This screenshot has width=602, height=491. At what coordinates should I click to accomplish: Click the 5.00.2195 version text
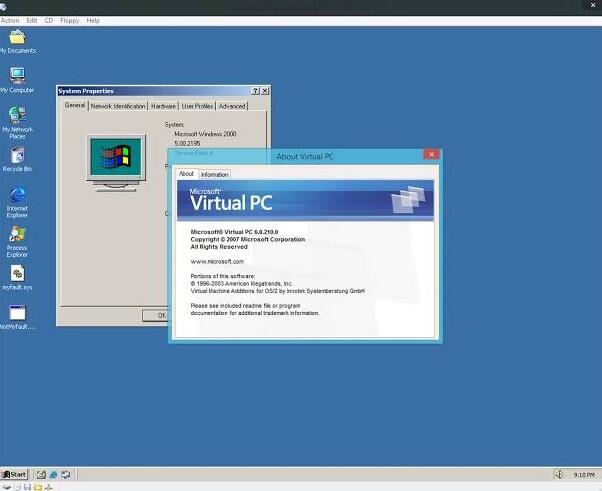tap(187, 143)
